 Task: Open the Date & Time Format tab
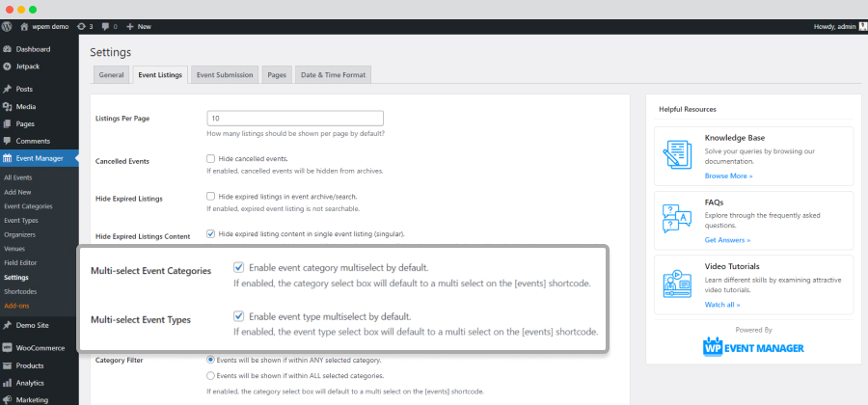(334, 74)
